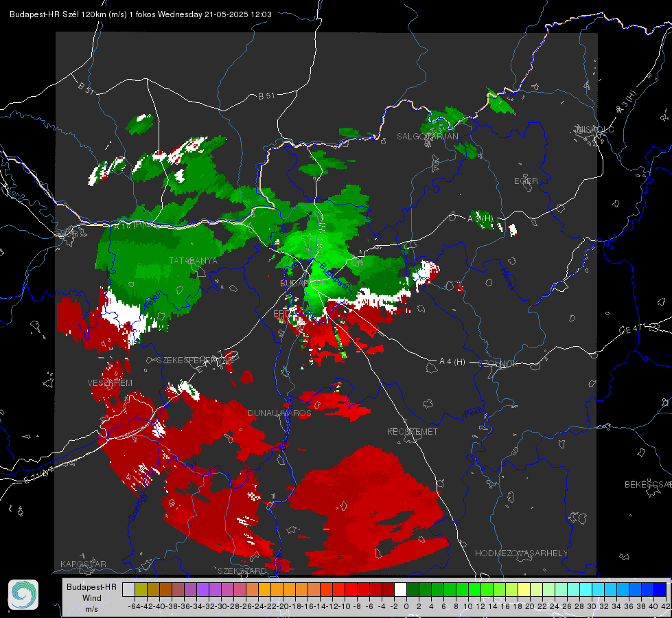Click the SALGOTARJAN city label
This screenshot has width=672, height=618.
(427, 137)
